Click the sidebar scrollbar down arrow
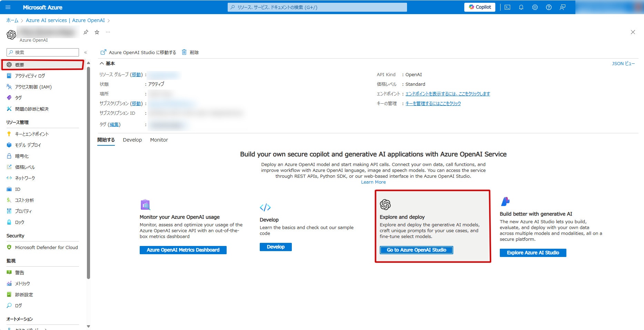 [88, 326]
